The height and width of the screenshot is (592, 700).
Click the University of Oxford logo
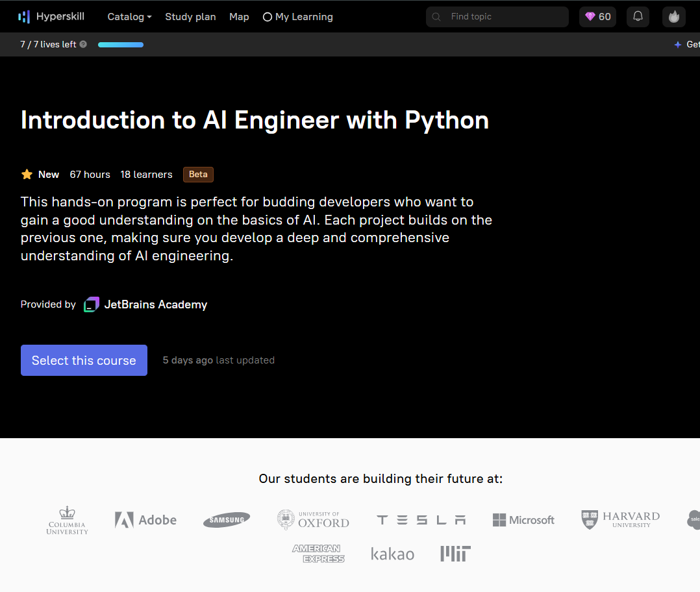click(x=313, y=520)
